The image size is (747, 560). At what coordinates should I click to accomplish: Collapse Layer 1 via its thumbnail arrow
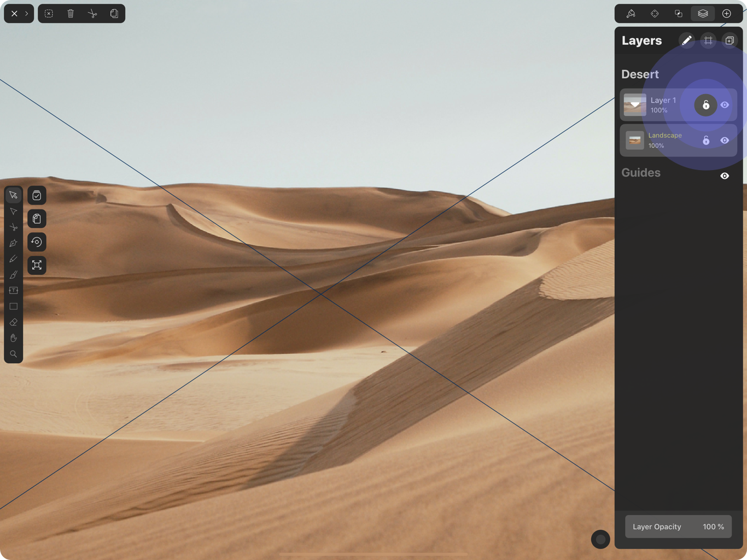click(635, 104)
